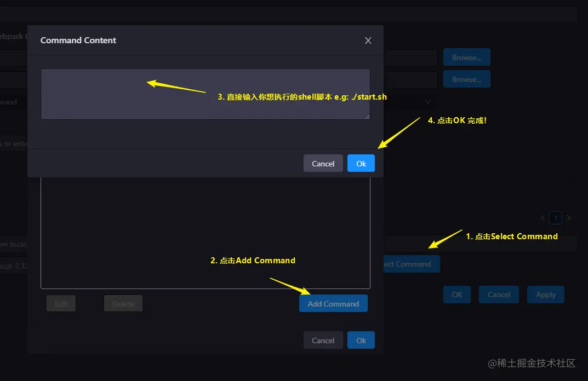Click Cancel in the background settings window
588x381 pixels.
499,295
